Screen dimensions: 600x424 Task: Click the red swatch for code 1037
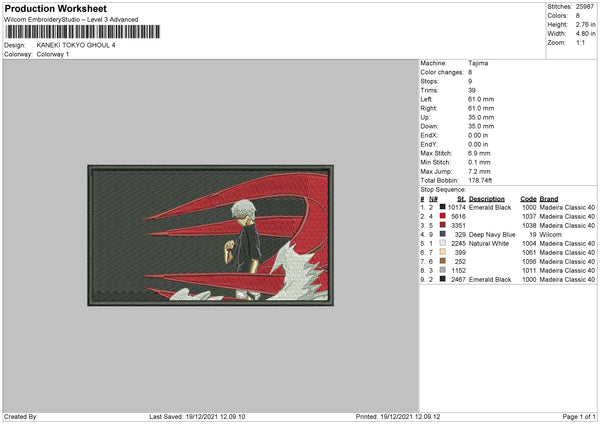click(442, 216)
